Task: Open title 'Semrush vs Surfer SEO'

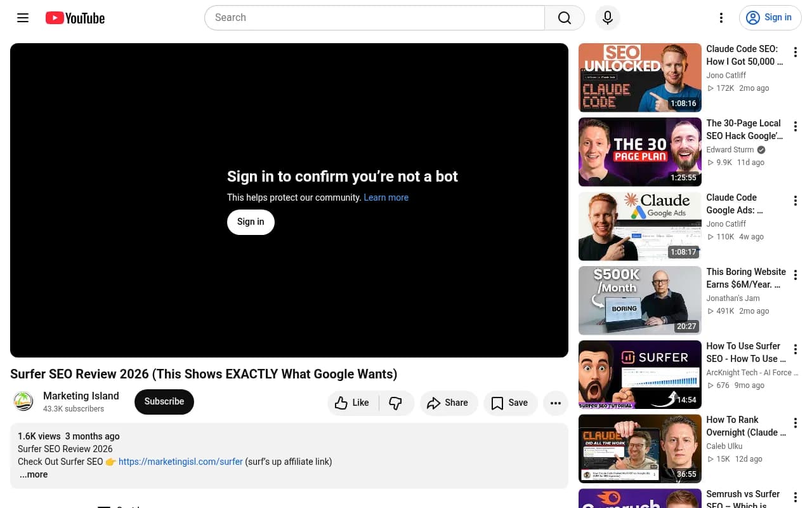Action: pos(743,500)
